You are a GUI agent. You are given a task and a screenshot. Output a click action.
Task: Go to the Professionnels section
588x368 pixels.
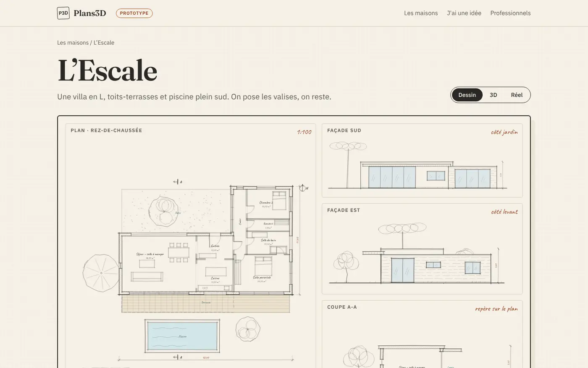click(510, 13)
